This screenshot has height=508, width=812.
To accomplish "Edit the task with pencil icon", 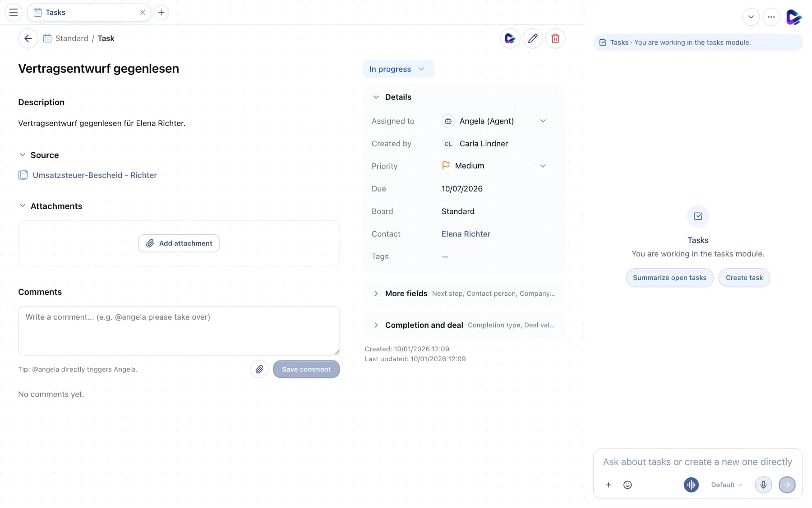I will pyautogui.click(x=533, y=38).
